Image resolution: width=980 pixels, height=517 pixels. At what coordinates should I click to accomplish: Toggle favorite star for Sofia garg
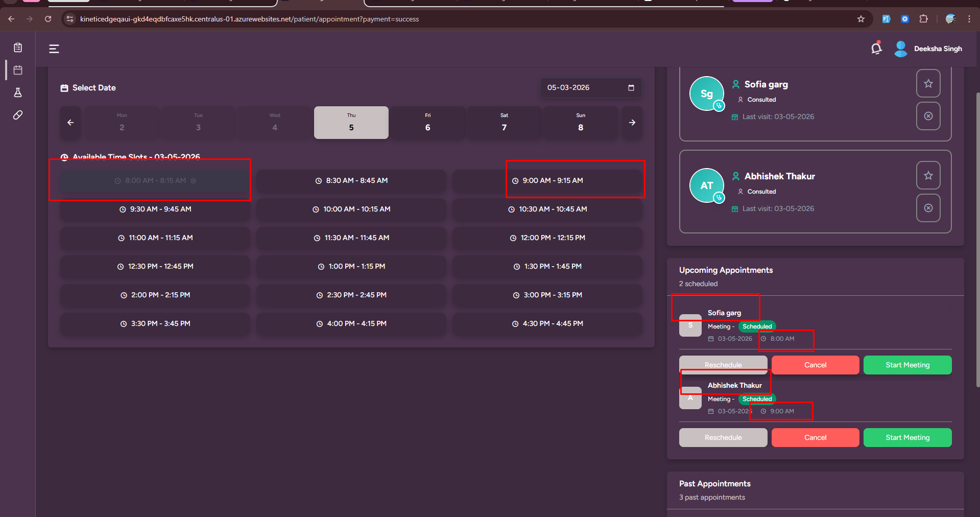tap(928, 83)
